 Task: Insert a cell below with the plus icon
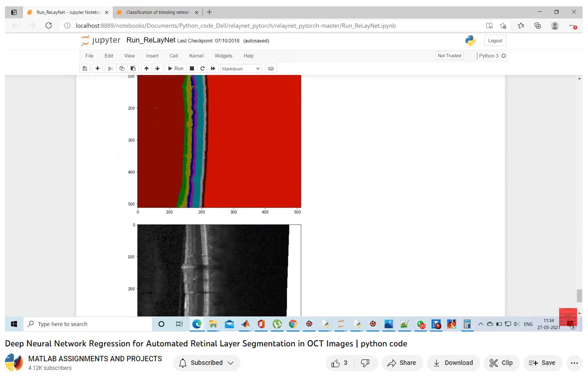97,69
